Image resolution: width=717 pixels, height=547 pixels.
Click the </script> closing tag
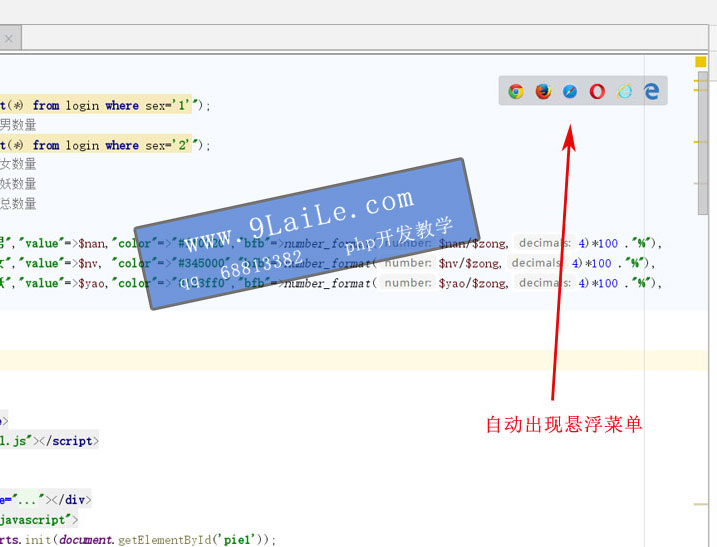(69, 441)
